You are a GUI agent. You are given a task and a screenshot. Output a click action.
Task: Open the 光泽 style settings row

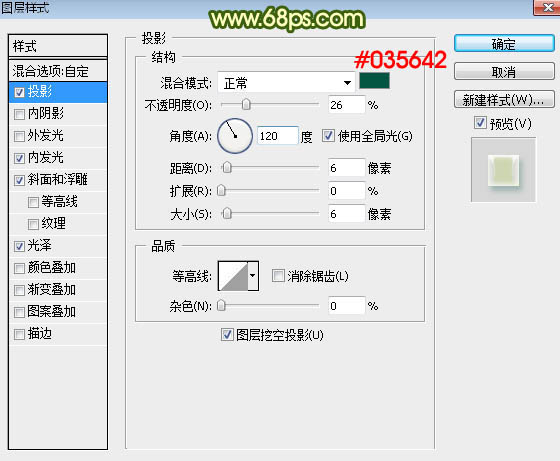click(58, 246)
